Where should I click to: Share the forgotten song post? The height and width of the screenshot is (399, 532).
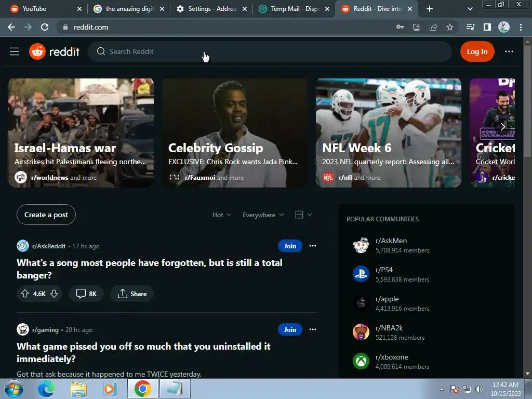132,294
